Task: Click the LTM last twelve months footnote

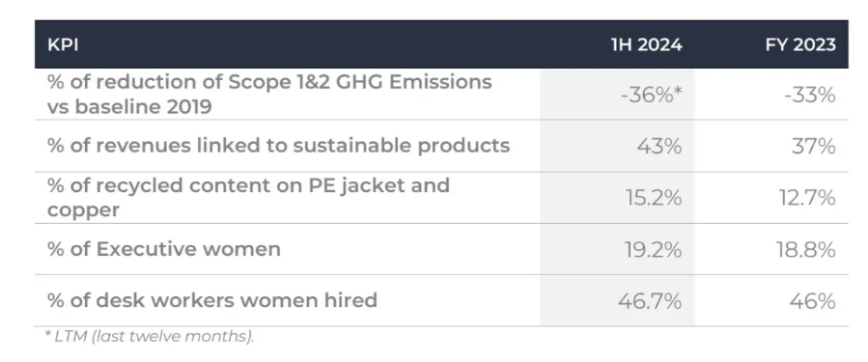Action: point(149,336)
